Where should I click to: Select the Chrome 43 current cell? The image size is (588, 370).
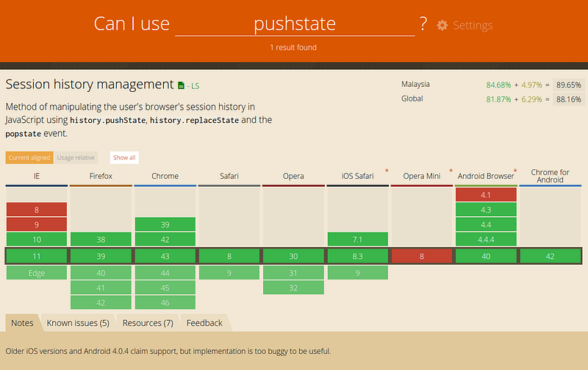pyautogui.click(x=165, y=256)
